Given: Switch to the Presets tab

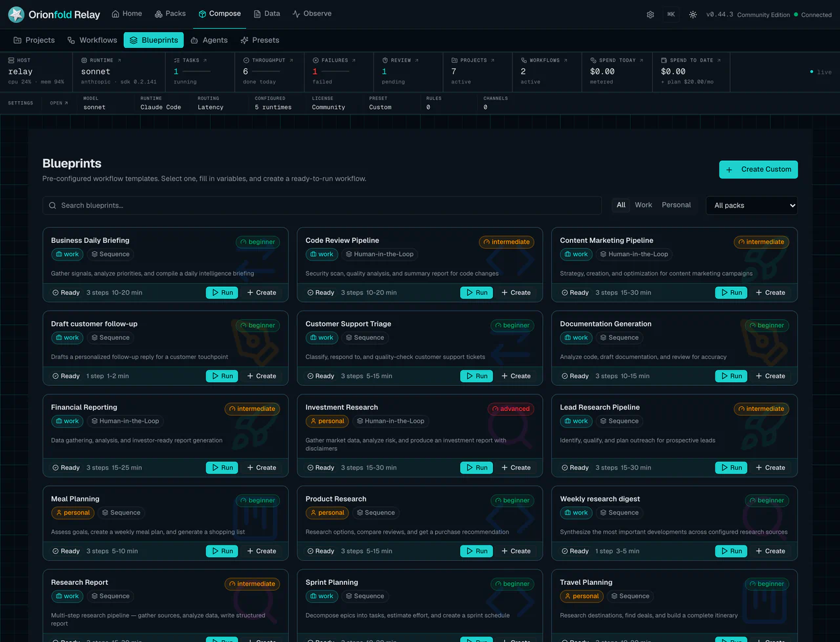Looking at the screenshot, I should pyautogui.click(x=260, y=40).
